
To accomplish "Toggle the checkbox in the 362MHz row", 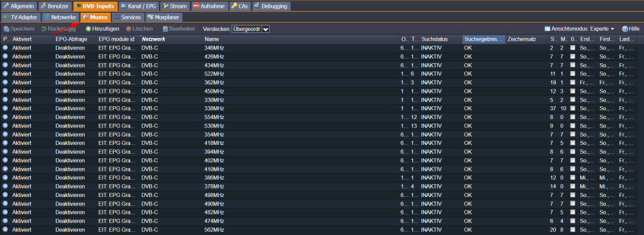I will [573, 82].
